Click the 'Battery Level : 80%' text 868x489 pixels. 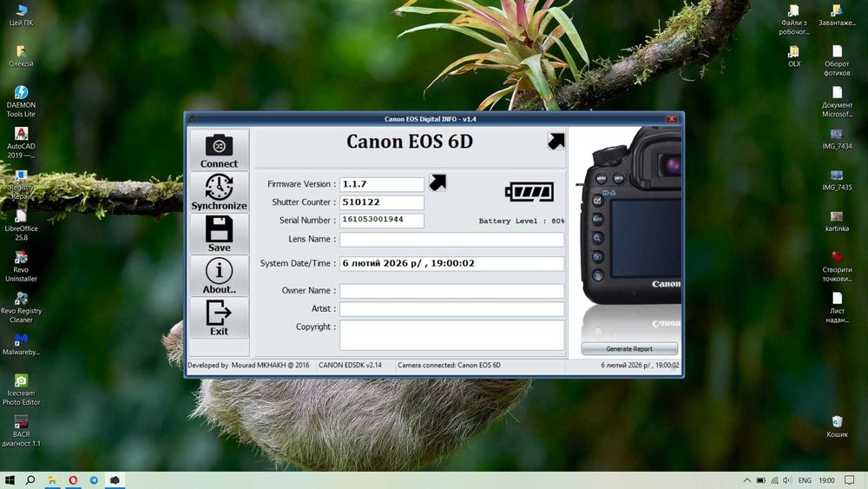[522, 221]
